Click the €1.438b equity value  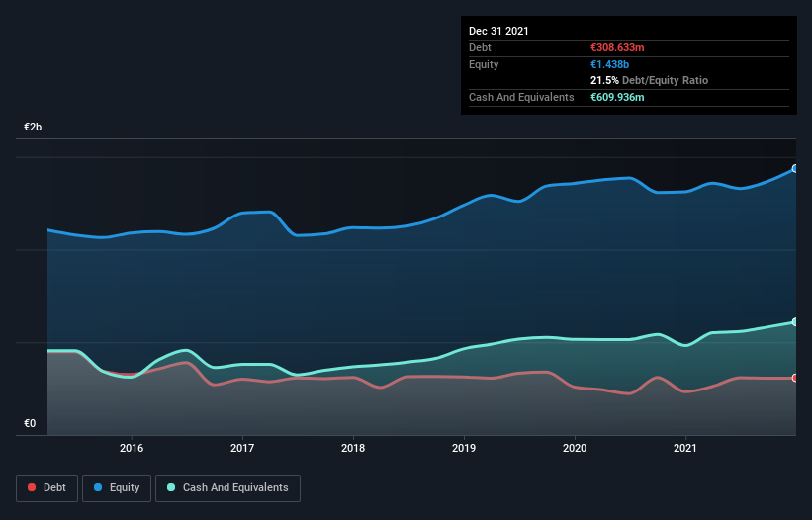tap(609, 64)
